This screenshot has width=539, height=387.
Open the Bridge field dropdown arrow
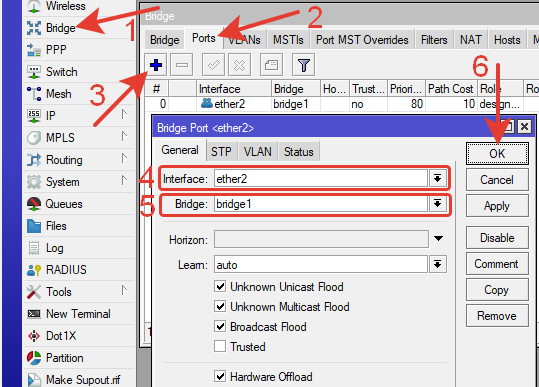click(437, 204)
